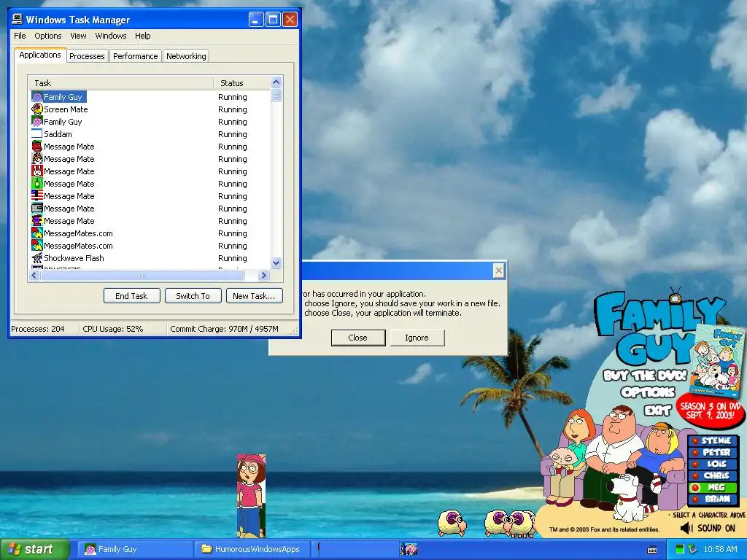Click the speaker icon next to Sound On
Viewport: 747px width, 560px height.
686,528
